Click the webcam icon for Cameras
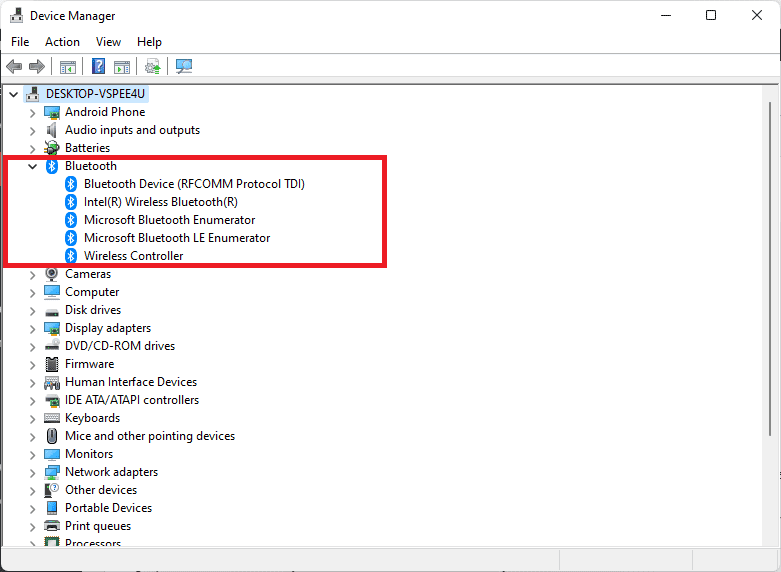781x572 pixels. 51,274
